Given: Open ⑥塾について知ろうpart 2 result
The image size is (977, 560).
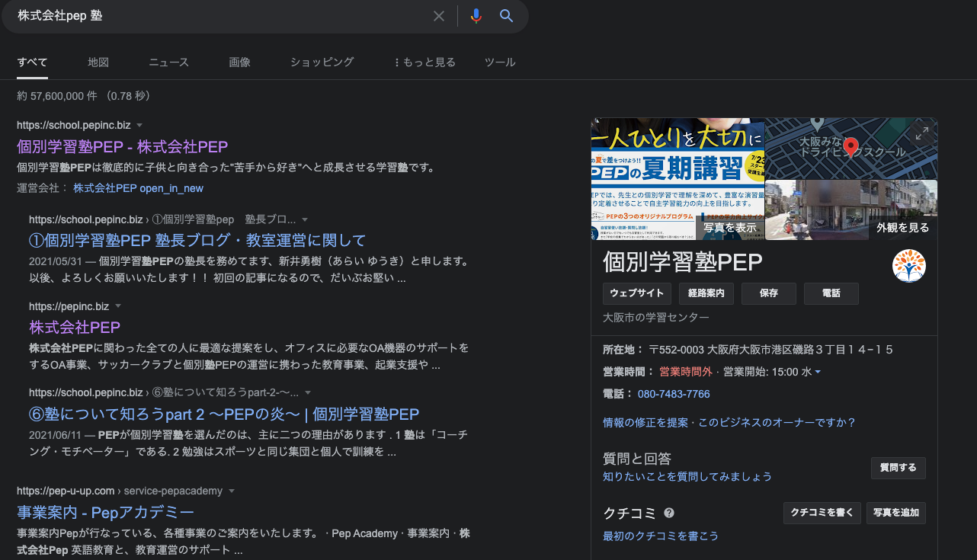Looking at the screenshot, I should pyautogui.click(x=224, y=414).
